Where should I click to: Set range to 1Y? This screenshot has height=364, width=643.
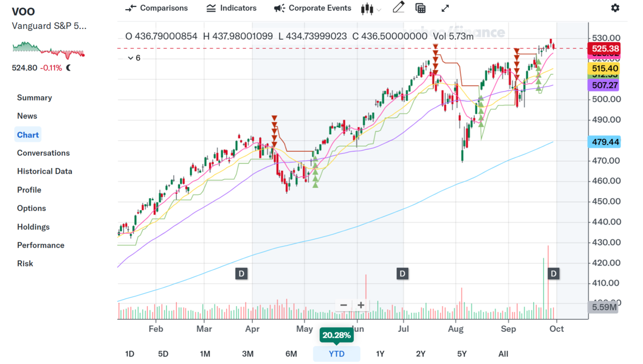pos(380,354)
